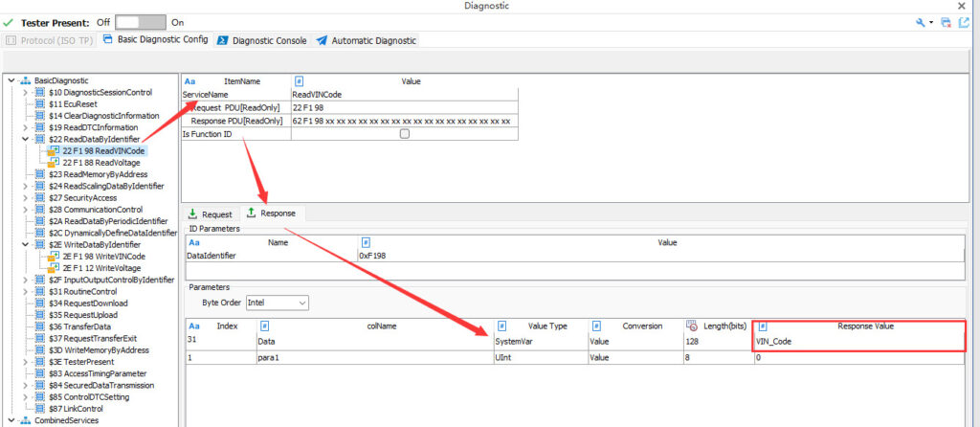Click the 22 F1 88 ReadVoltage item icon
980x427 pixels.
point(54,162)
